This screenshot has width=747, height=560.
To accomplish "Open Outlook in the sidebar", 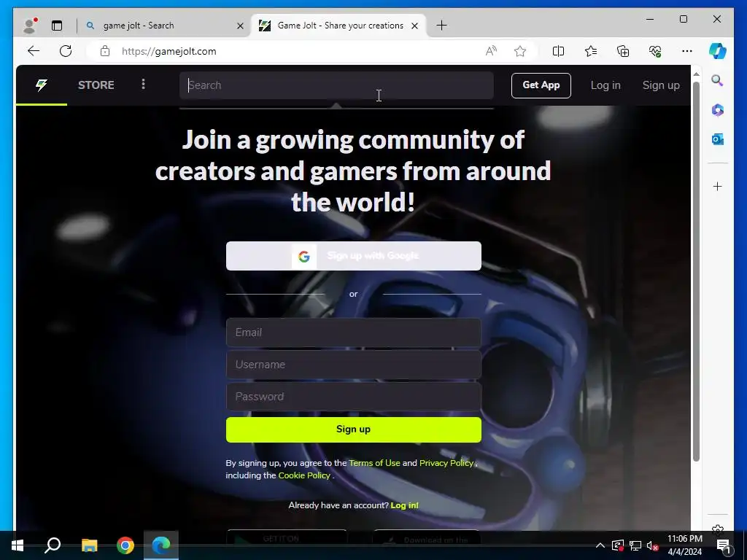I will coord(718,139).
